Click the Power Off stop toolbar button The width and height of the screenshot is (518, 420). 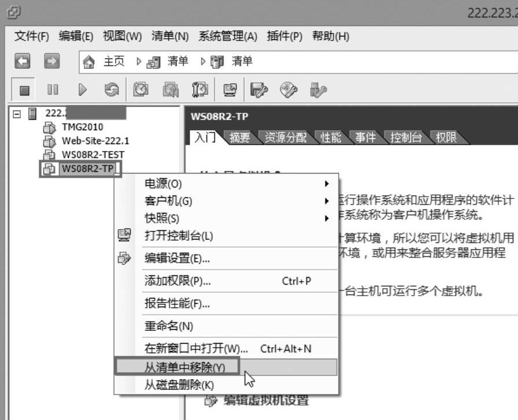24,90
